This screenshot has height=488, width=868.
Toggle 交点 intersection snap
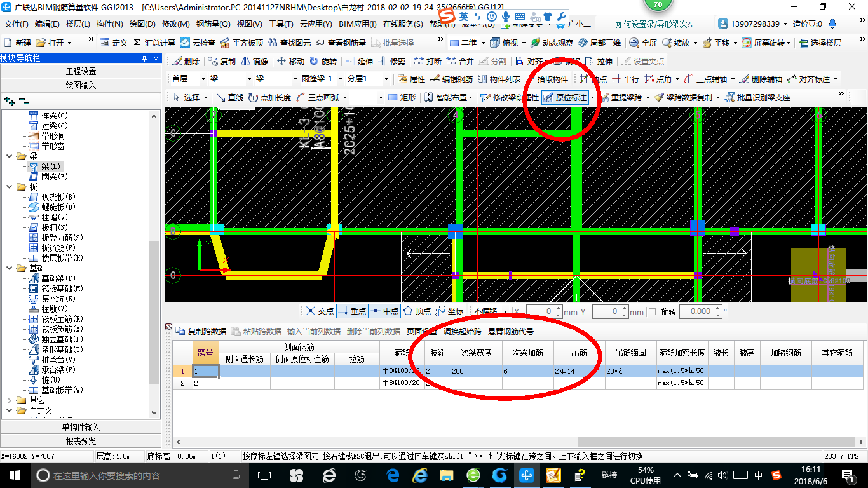coord(319,311)
